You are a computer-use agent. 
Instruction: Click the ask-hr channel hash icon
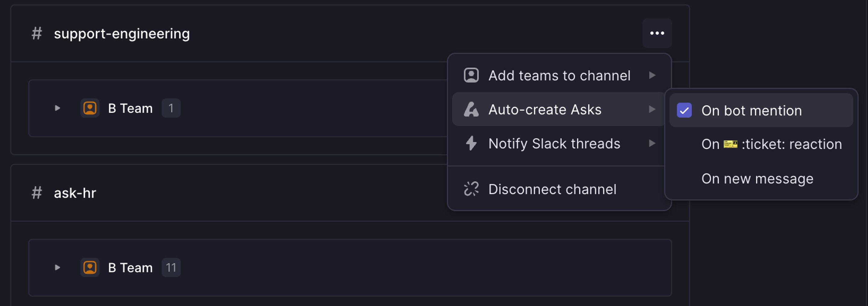36,192
